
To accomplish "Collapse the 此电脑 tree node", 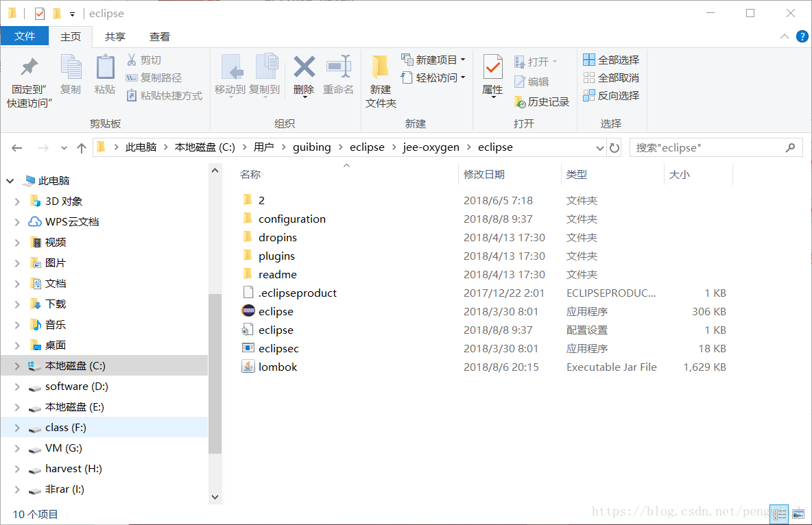I will (10, 181).
